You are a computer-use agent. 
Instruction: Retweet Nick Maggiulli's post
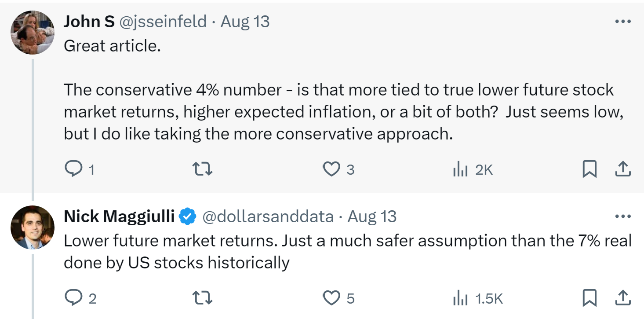203,298
